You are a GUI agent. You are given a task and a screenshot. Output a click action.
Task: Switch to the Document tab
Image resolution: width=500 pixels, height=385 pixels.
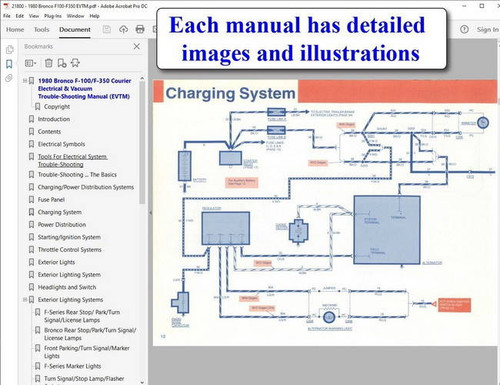pyautogui.click(x=75, y=29)
